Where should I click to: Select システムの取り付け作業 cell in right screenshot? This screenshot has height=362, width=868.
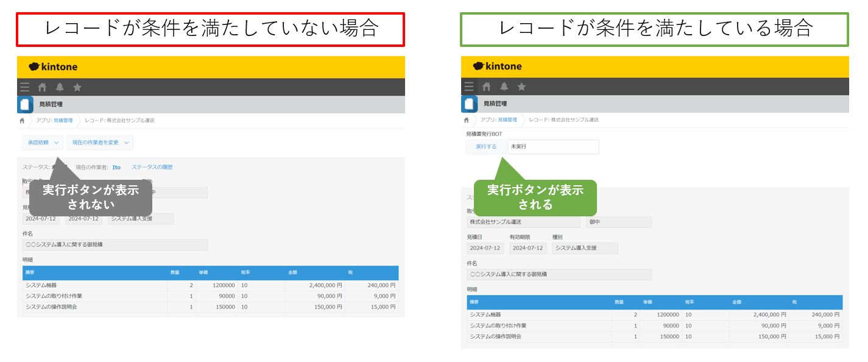539,325
